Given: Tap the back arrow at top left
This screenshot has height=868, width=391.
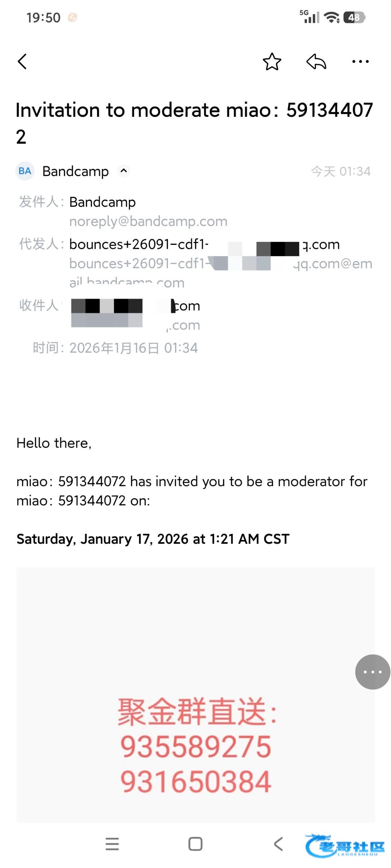Looking at the screenshot, I should pos(22,61).
